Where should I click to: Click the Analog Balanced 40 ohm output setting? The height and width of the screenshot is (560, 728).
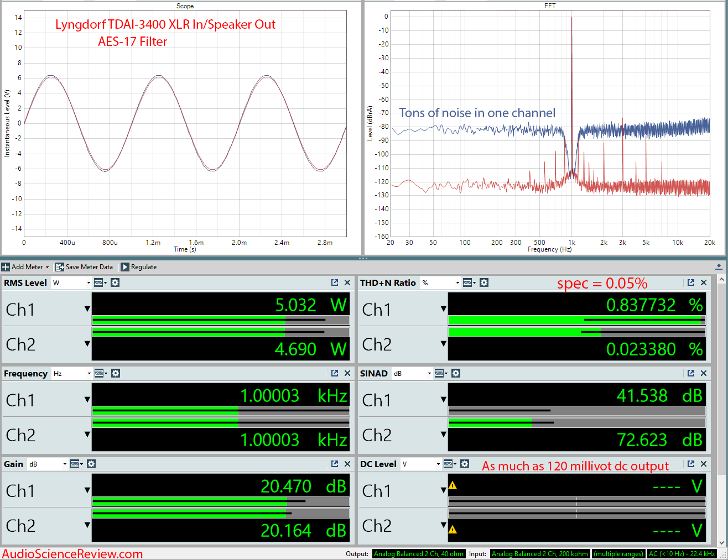[419, 554]
